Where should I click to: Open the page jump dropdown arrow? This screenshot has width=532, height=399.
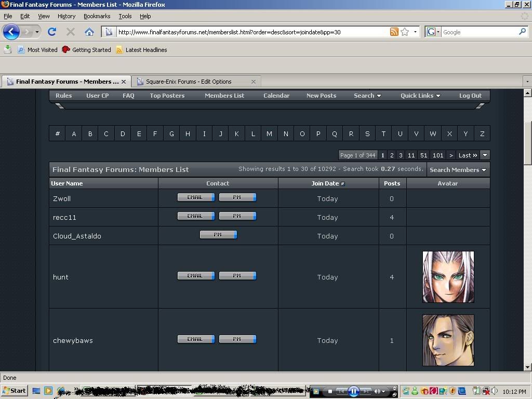(485, 155)
